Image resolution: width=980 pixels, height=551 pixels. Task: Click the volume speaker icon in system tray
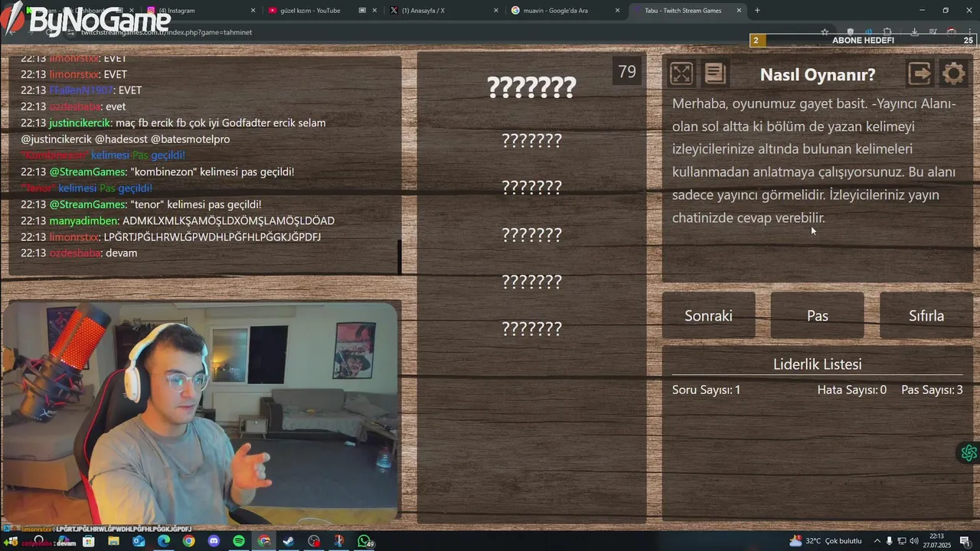click(913, 541)
